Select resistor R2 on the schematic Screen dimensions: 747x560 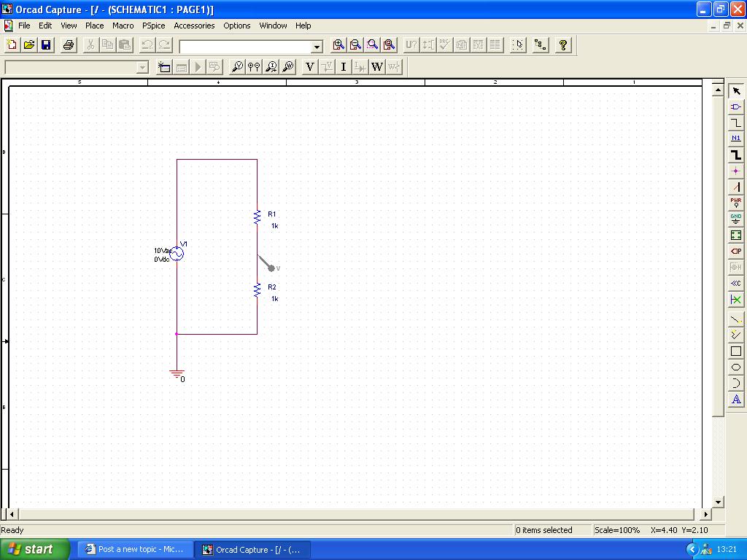coord(258,289)
